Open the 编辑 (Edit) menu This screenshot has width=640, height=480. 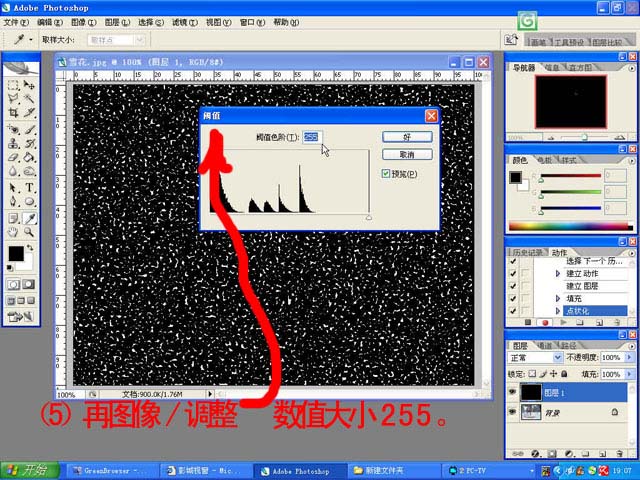[x=50, y=22]
